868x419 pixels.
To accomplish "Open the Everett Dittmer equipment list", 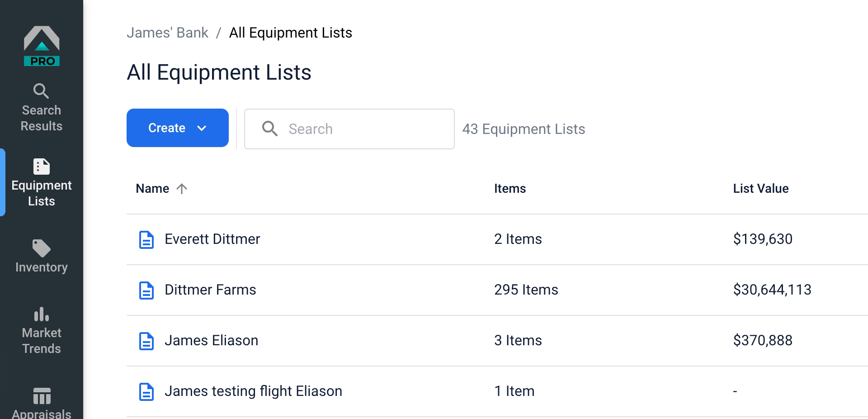I will (212, 239).
